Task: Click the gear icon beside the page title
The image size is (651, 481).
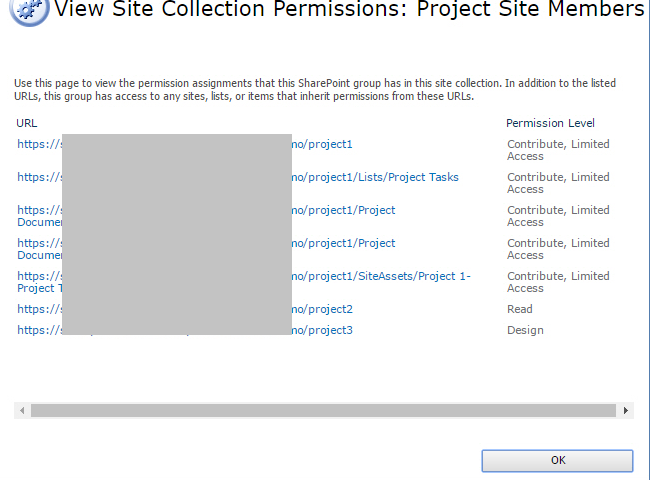Action: pos(29,11)
